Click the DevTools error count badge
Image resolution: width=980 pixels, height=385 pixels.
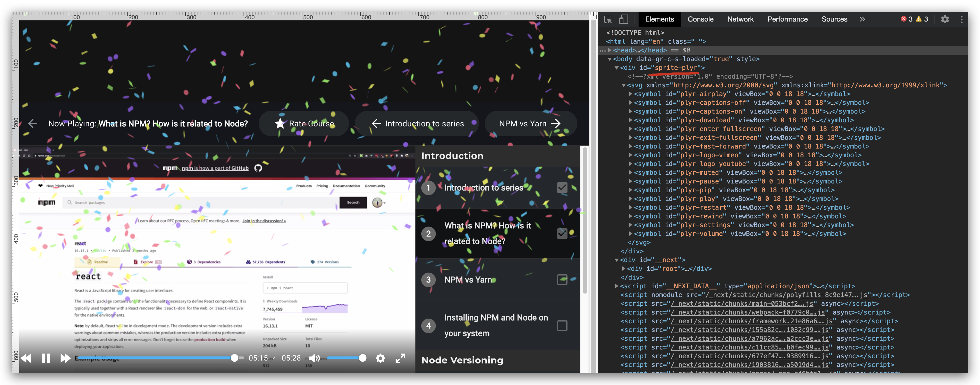point(907,19)
